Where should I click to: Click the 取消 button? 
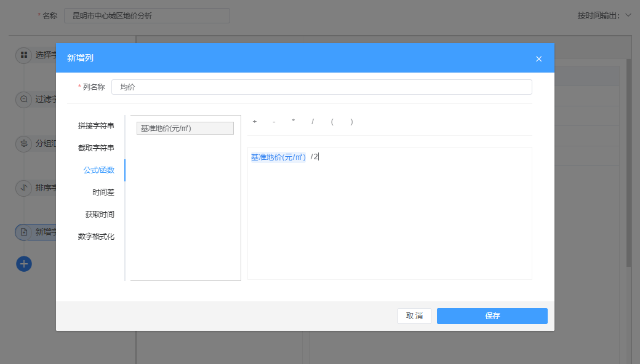(414, 316)
